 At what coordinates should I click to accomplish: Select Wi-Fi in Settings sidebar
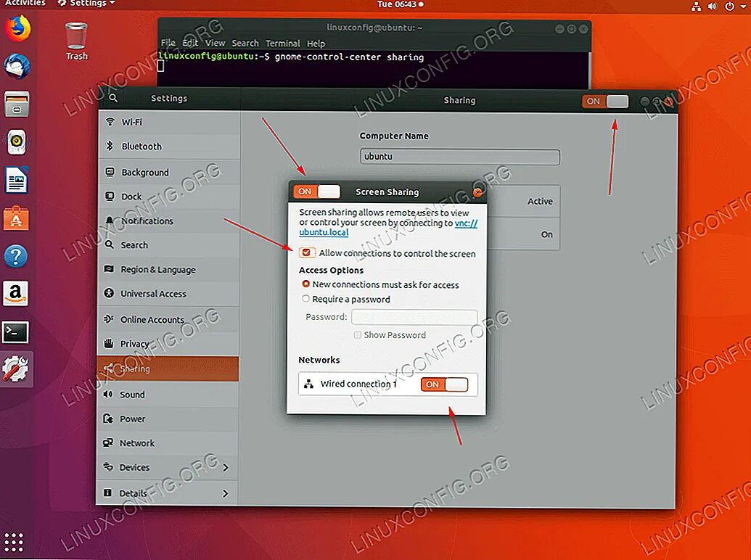pos(168,122)
